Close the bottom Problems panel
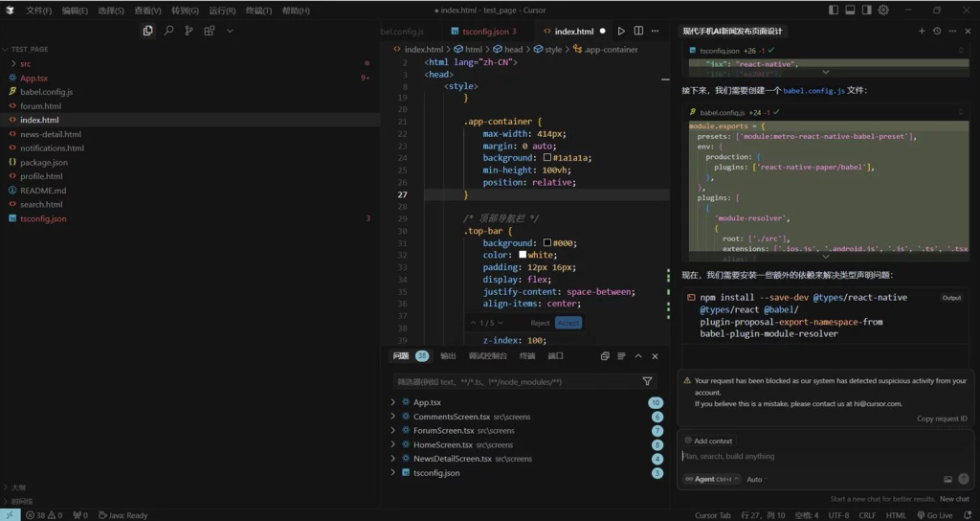Screen dimensions: 980x521 [x=655, y=356]
